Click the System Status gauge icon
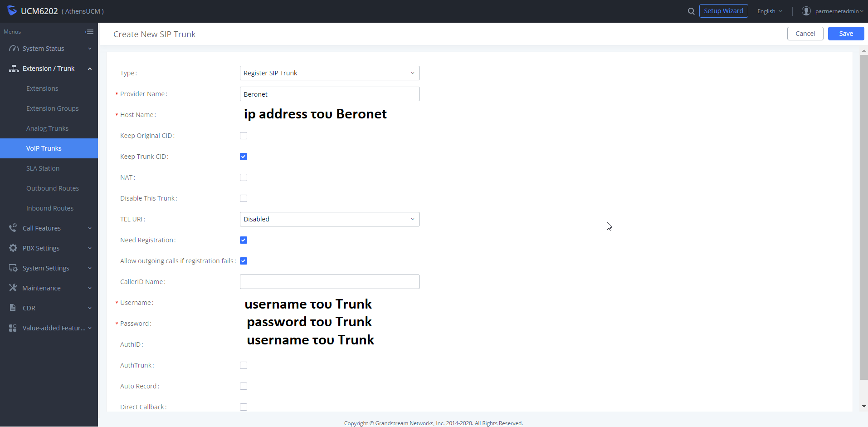This screenshot has height=427, width=868. (14, 49)
